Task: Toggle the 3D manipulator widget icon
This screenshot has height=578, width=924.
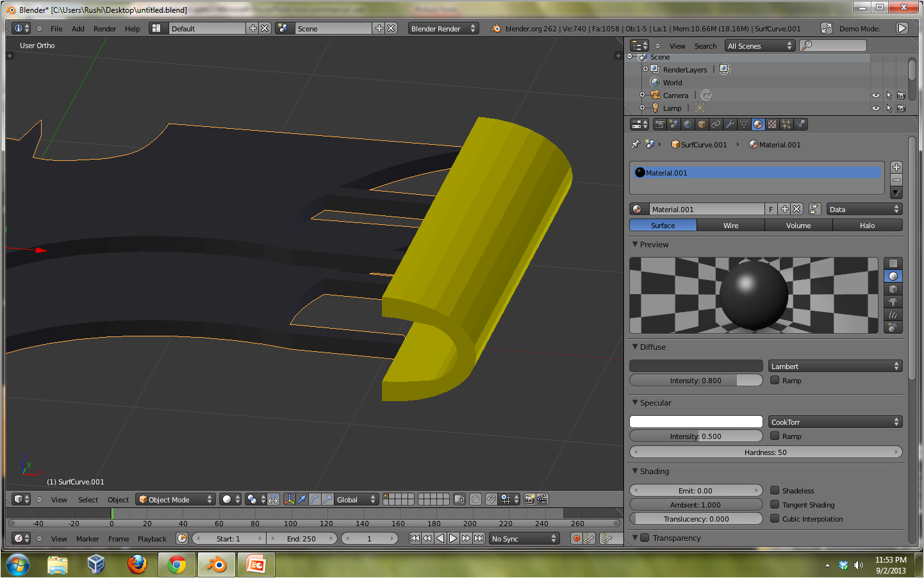Action: (x=289, y=499)
